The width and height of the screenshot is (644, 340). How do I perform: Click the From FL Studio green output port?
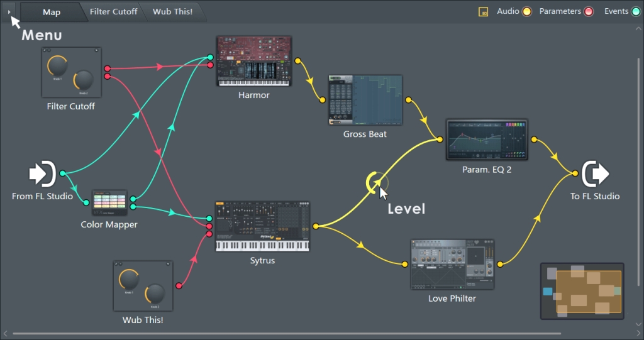pos(62,173)
